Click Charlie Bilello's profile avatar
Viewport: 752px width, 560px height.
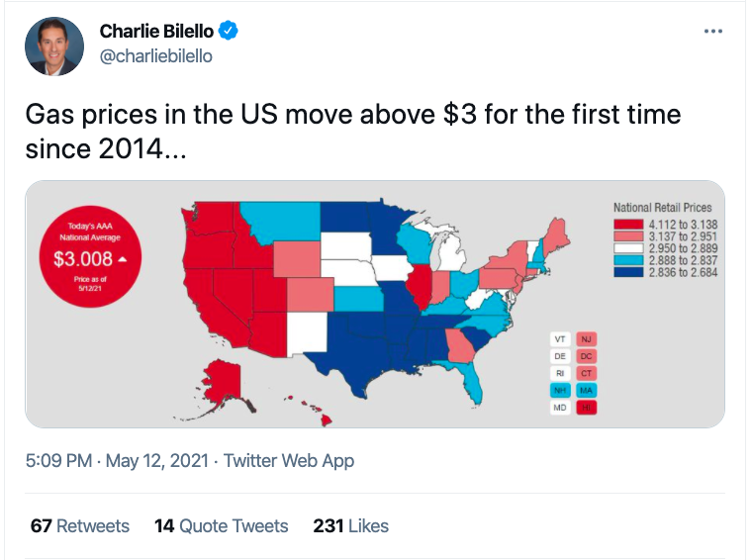(54, 47)
